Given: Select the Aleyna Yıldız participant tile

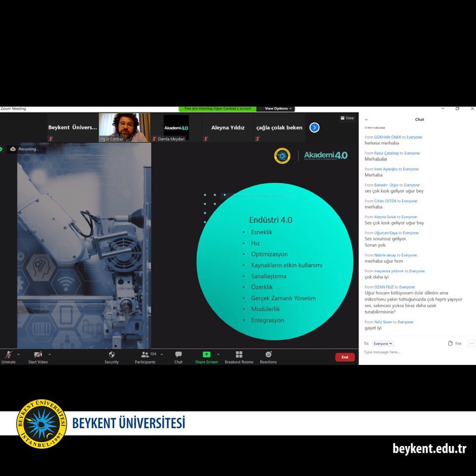Looking at the screenshot, I should [x=228, y=127].
